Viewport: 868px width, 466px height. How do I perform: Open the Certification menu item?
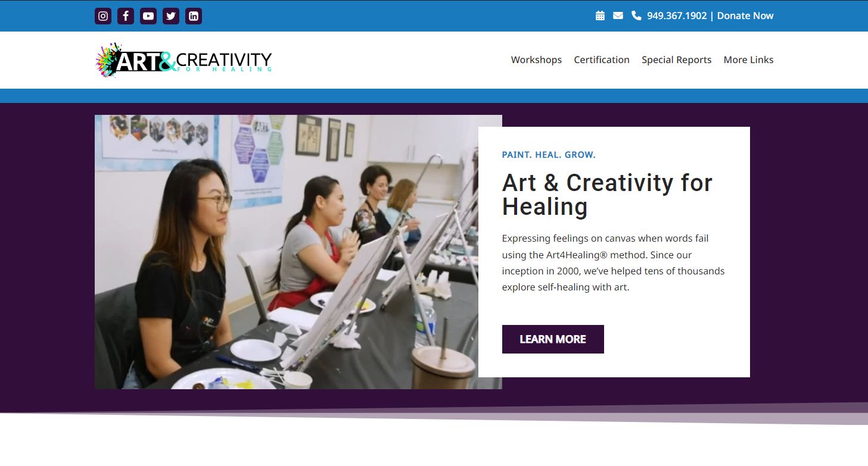(x=602, y=60)
